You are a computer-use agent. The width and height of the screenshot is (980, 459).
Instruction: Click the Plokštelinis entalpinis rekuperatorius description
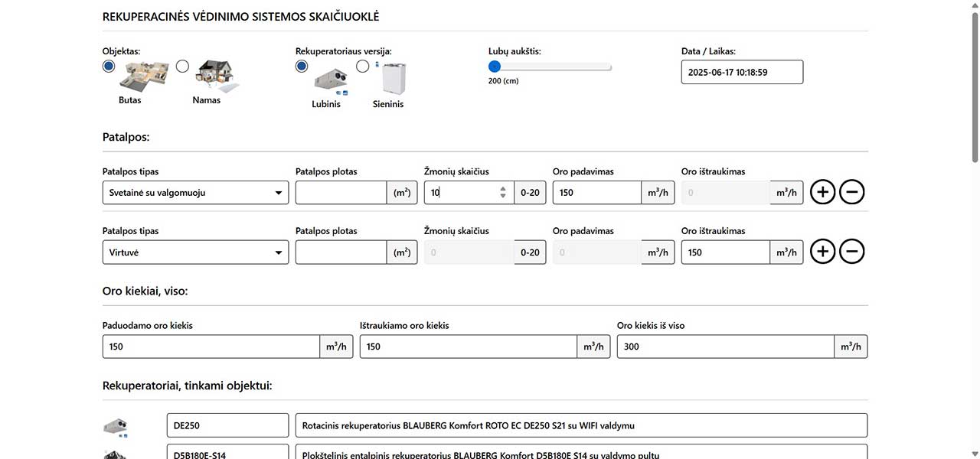click(x=581, y=452)
